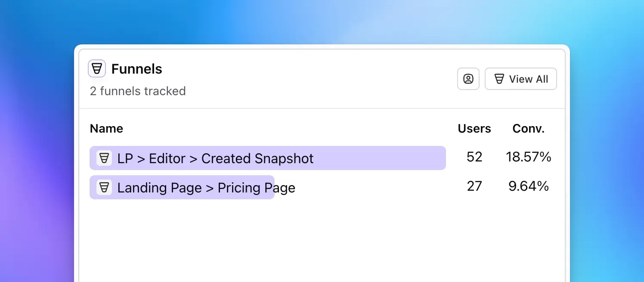Viewport: 644px width, 282px height.
Task: Sort by the Conv. column header
Action: (x=529, y=128)
